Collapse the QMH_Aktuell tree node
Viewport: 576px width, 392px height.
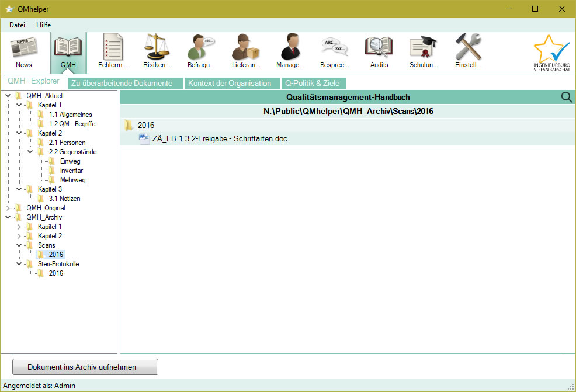(x=8, y=96)
